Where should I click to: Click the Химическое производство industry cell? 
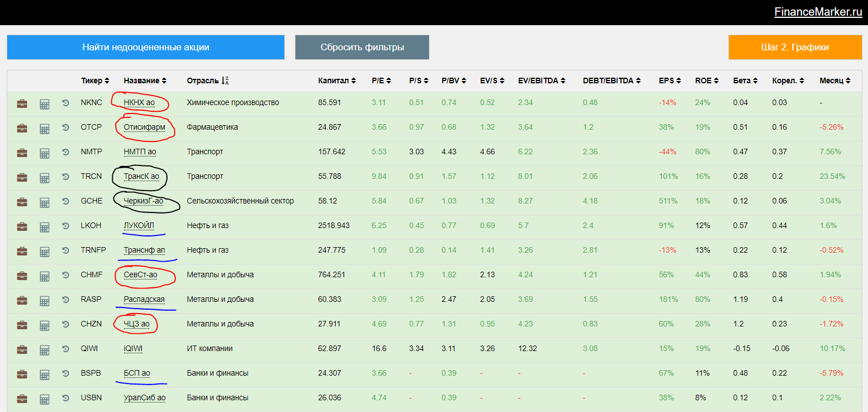coord(233,103)
